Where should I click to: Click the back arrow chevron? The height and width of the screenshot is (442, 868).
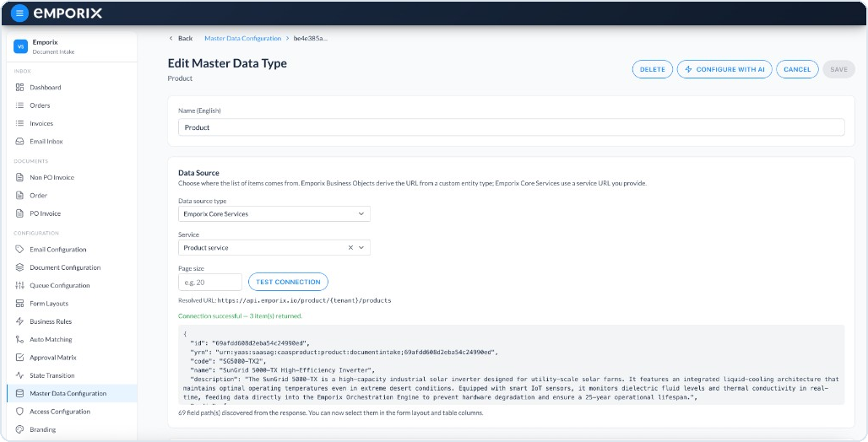pos(171,38)
